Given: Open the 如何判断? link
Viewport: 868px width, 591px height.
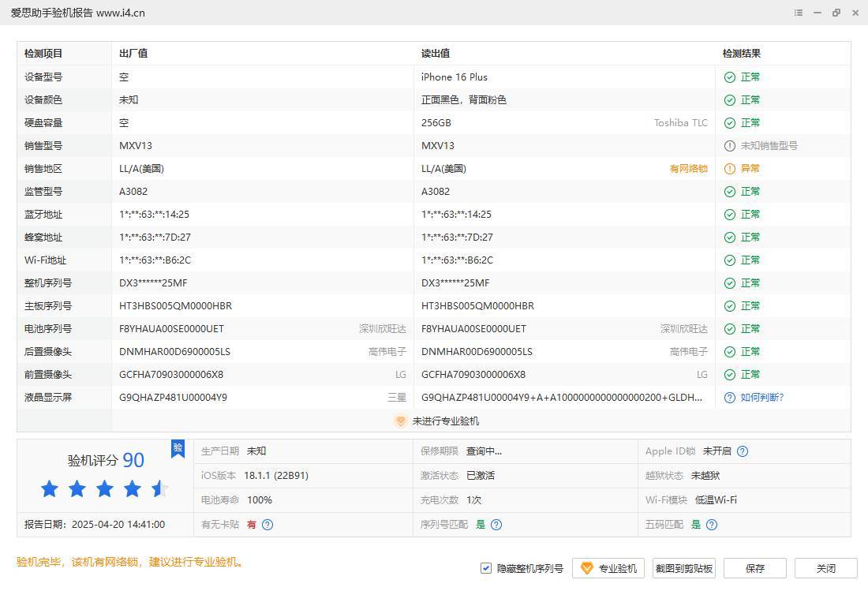Looking at the screenshot, I should click(x=762, y=398).
